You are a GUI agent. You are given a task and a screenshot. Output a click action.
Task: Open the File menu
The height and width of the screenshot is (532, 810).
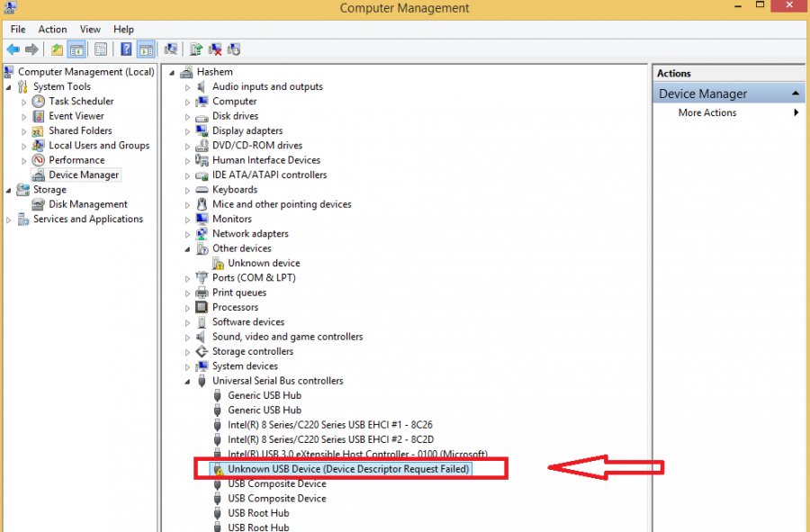pyautogui.click(x=18, y=30)
